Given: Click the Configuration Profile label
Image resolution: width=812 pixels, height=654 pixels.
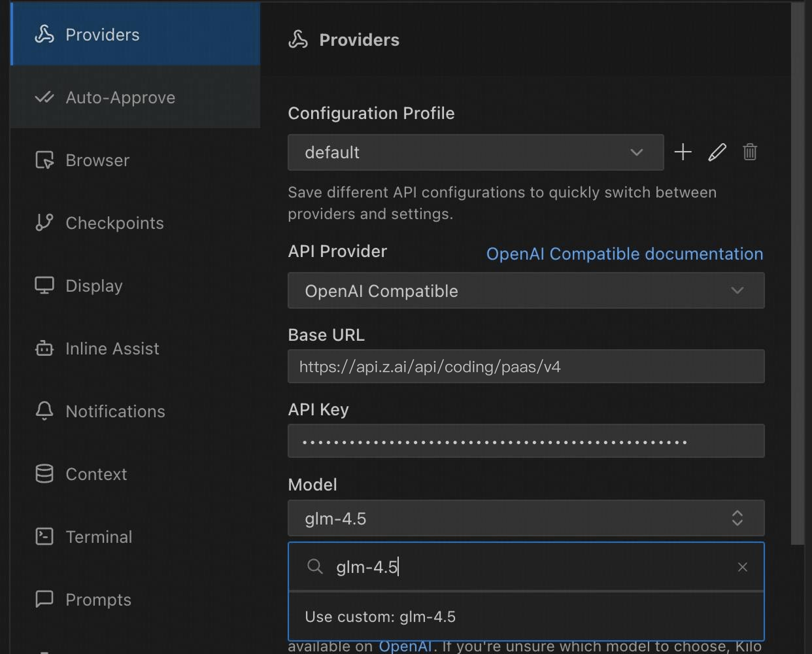Looking at the screenshot, I should (x=371, y=113).
